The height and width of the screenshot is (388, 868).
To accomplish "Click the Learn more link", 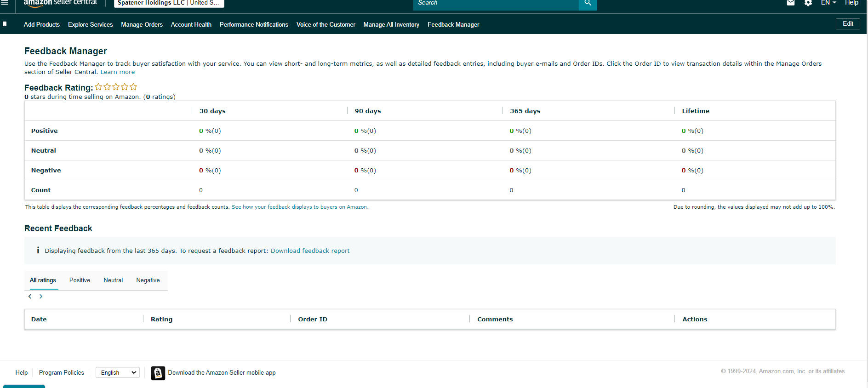I will point(118,72).
